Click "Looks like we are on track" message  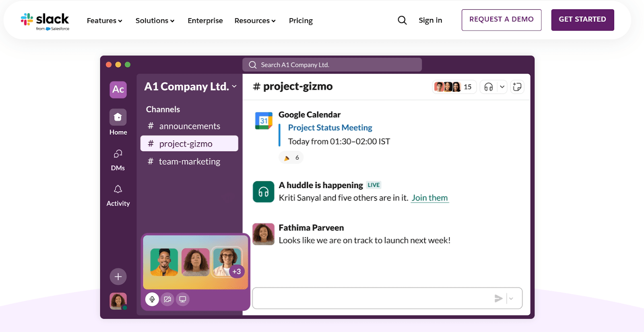[365, 240]
